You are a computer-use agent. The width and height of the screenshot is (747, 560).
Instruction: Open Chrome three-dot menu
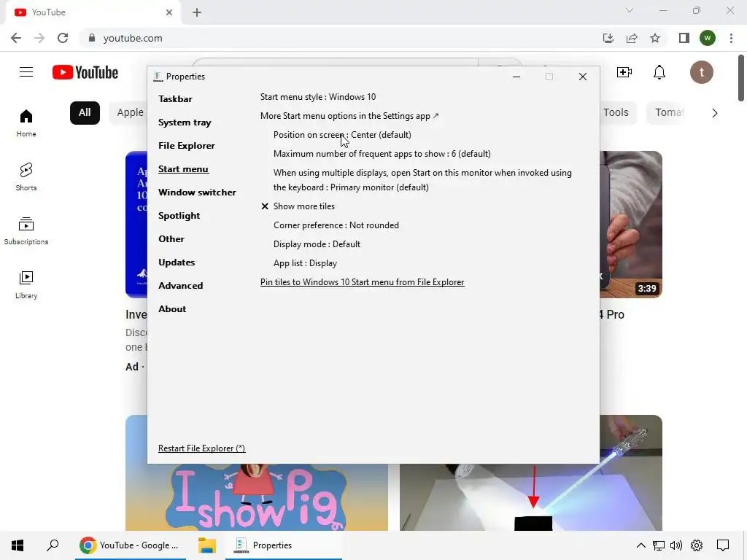coord(731,38)
